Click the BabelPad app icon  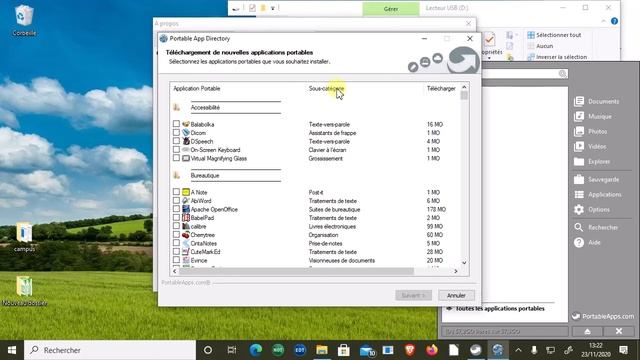click(186, 218)
